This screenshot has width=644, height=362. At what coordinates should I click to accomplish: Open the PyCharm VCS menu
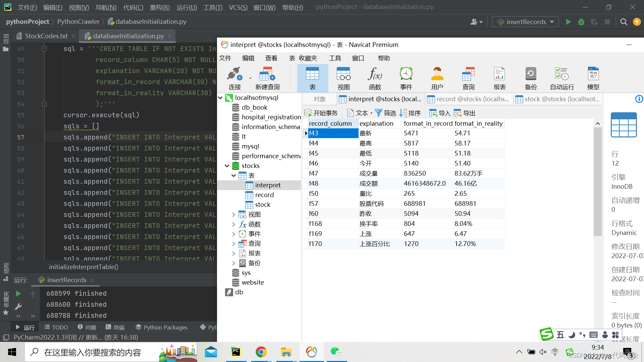point(238,7)
